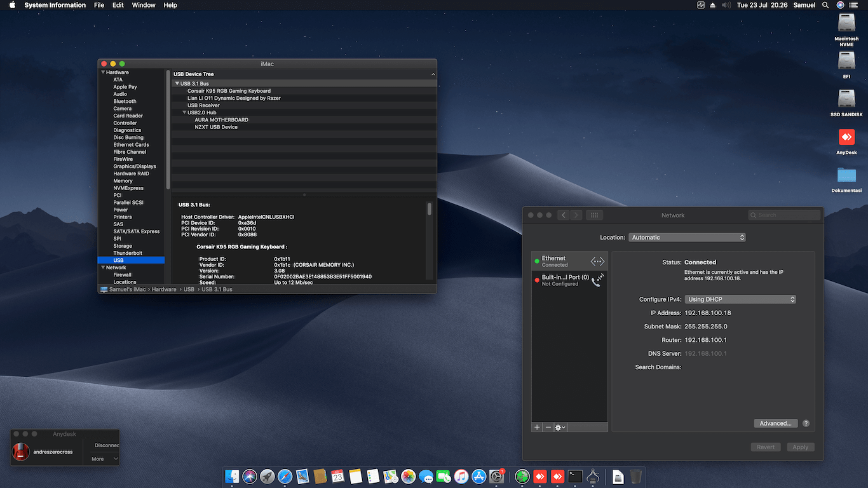The image size is (868, 488).
Task: Select the Dokumentasi folder on the desktop
Action: [846, 180]
